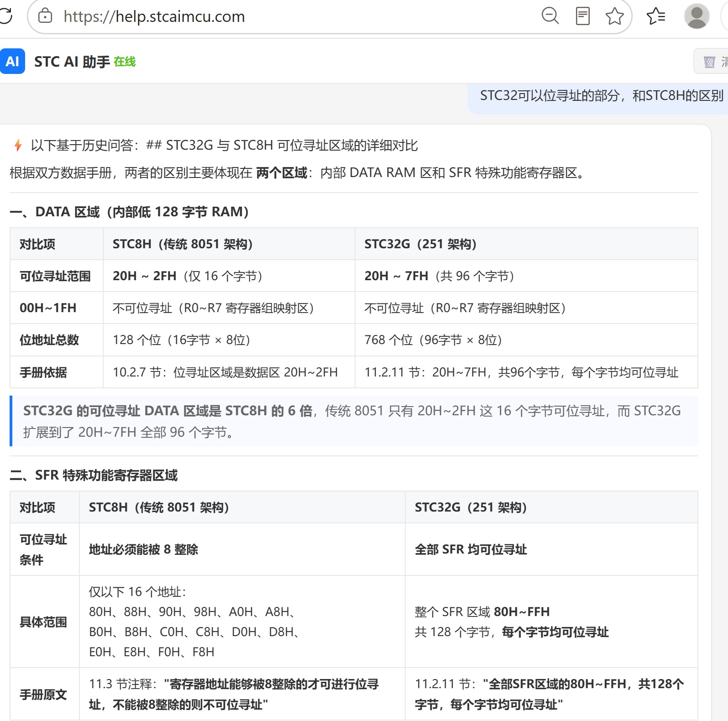This screenshot has height=721, width=728.
Task: Click the blue AI logo icon
Action: (12, 61)
